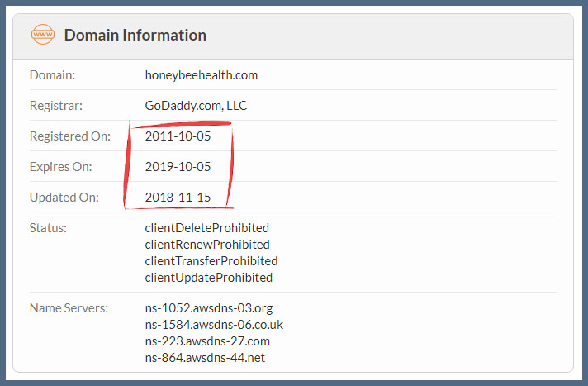Click the clientUpdateProhibited status
Viewport: 588px width, 386px height.
click(208, 278)
